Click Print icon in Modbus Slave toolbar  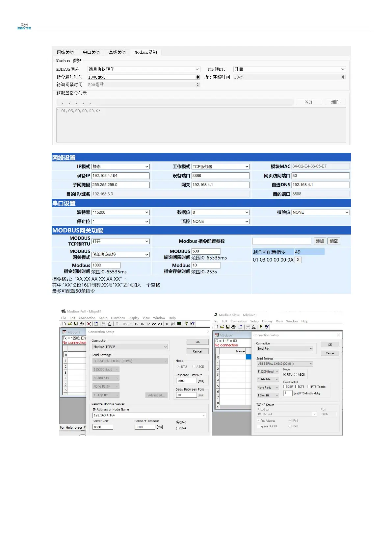coord(233,327)
